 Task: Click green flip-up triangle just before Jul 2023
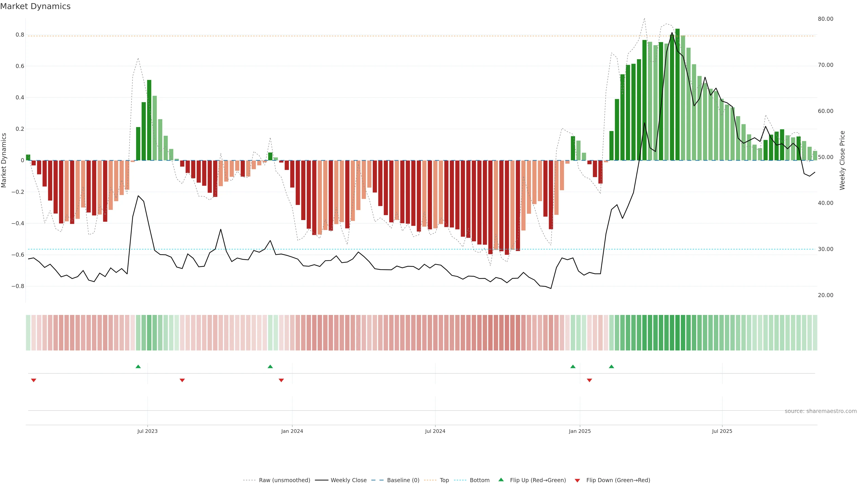pyautogui.click(x=138, y=366)
